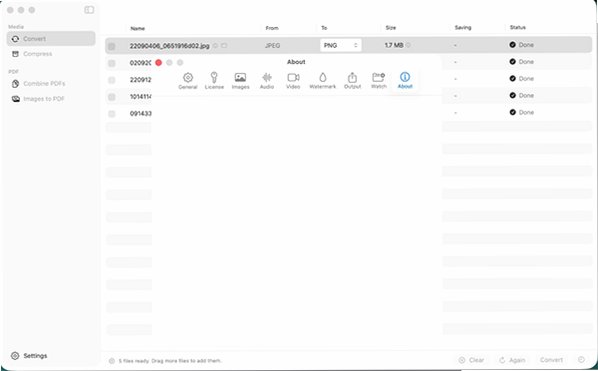Sort by the Status column header
This screenshot has height=371, width=598.
(518, 27)
